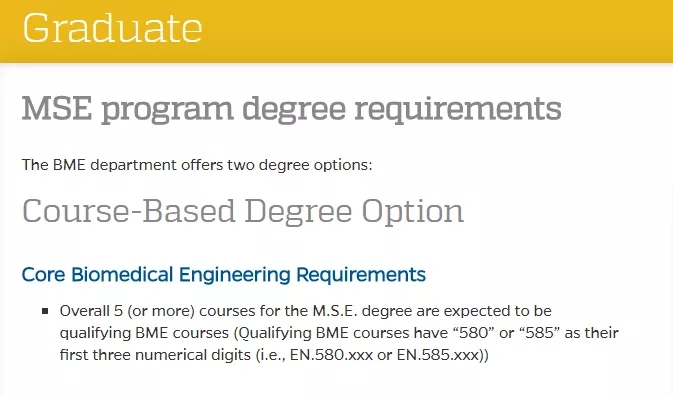Click the word "Overall" starting the bullet
The width and height of the screenshot is (673, 395).
[x=85, y=311]
